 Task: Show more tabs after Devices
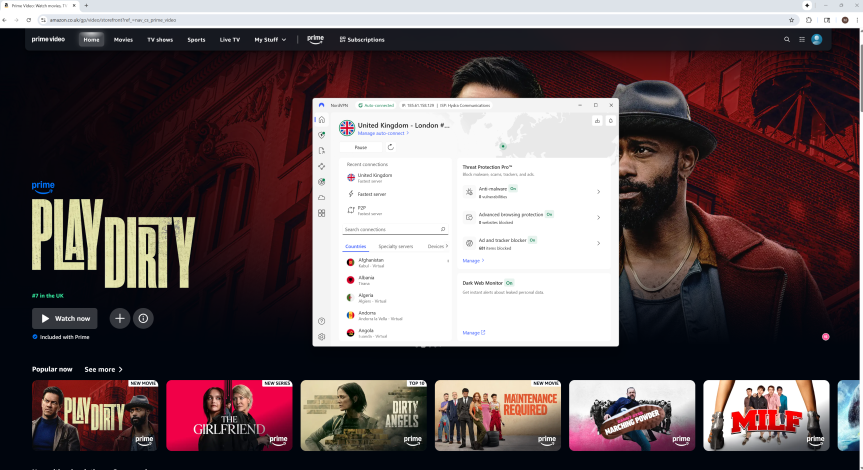point(447,246)
